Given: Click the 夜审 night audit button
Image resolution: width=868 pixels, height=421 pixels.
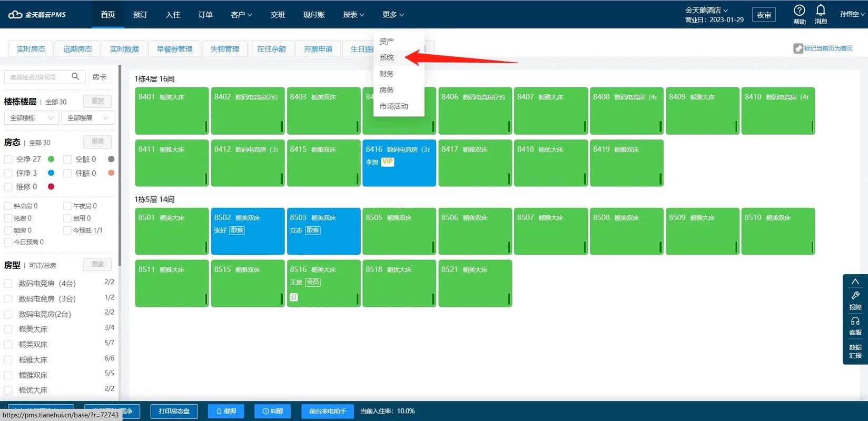Looking at the screenshot, I should point(764,15).
